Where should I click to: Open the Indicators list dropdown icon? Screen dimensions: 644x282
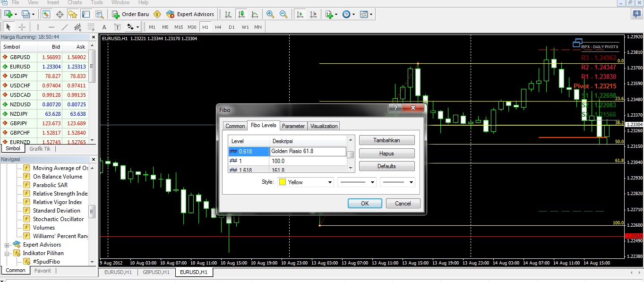(x=331, y=14)
